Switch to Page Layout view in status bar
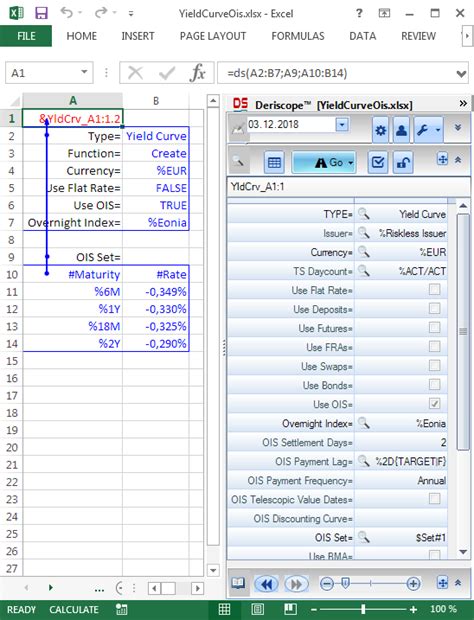This screenshot has height=620, width=474. (258, 609)
